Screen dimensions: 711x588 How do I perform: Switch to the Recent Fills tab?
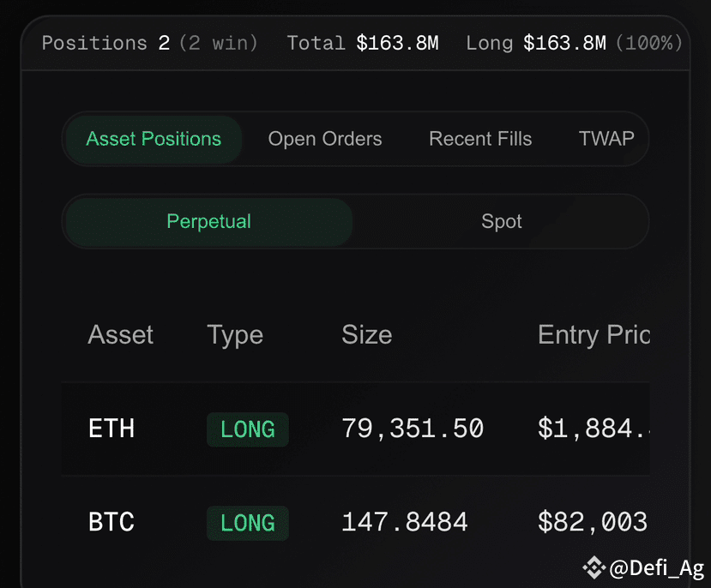(480, 138)
